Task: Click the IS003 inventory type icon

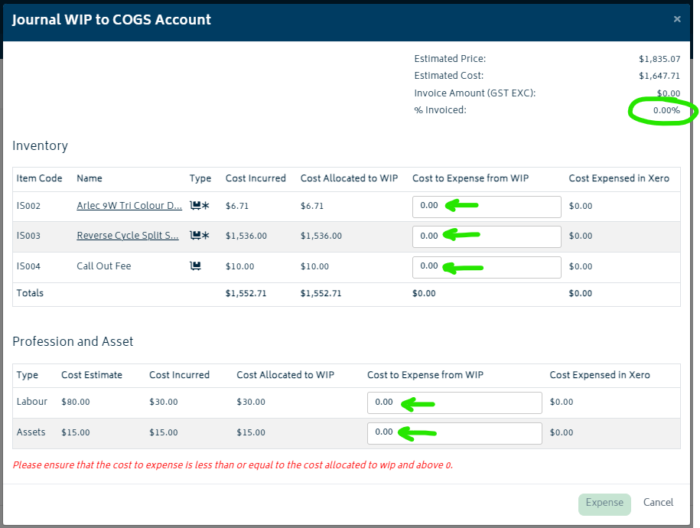Action: coord(200,235)
